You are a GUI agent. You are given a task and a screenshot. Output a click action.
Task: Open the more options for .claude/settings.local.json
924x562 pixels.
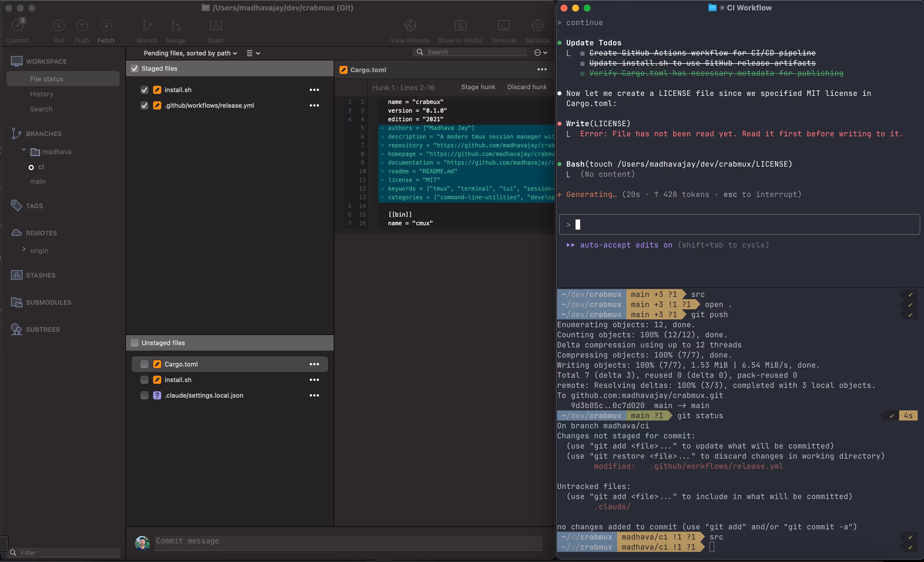point(314,395)
